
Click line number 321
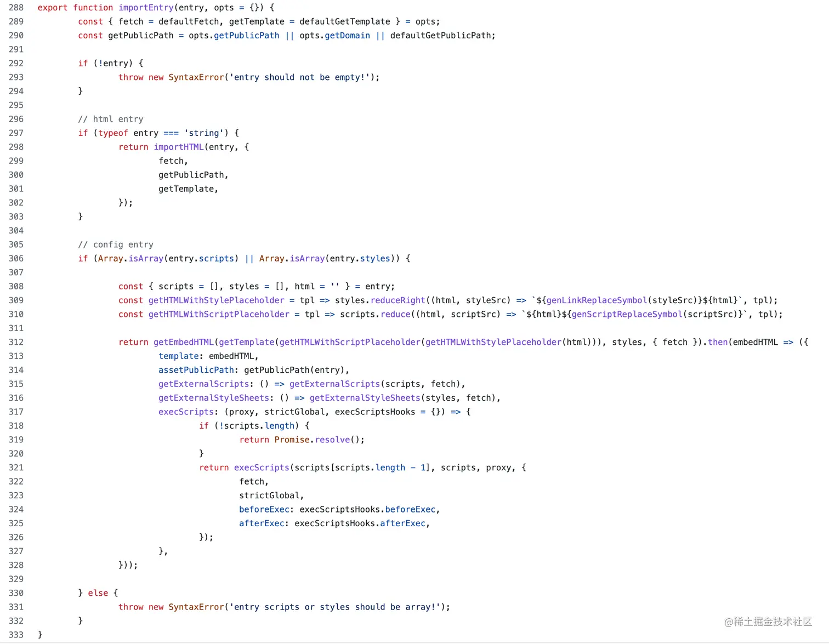pyautogui.click(x=16, y=468)
